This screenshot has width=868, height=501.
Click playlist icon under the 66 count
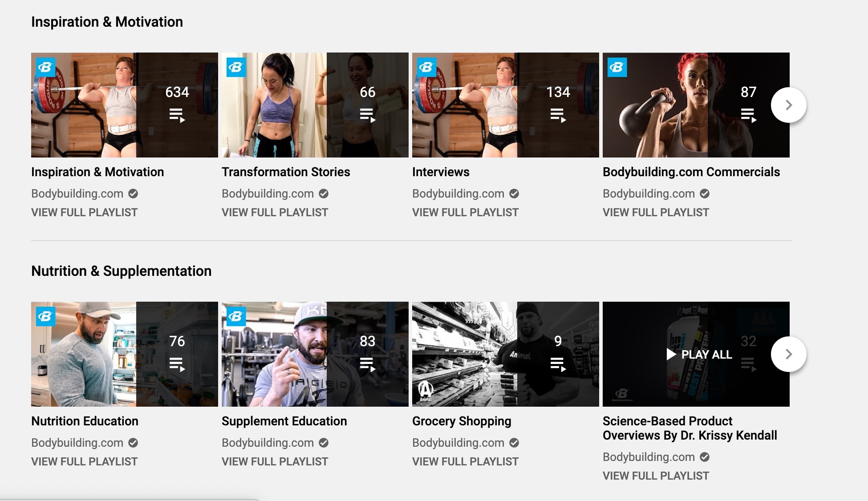point(367,116)
